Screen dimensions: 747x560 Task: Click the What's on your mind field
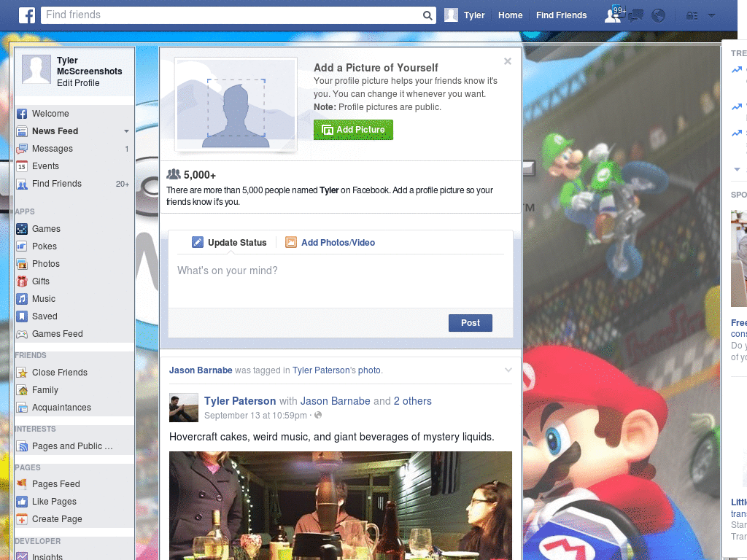(340, 281)
